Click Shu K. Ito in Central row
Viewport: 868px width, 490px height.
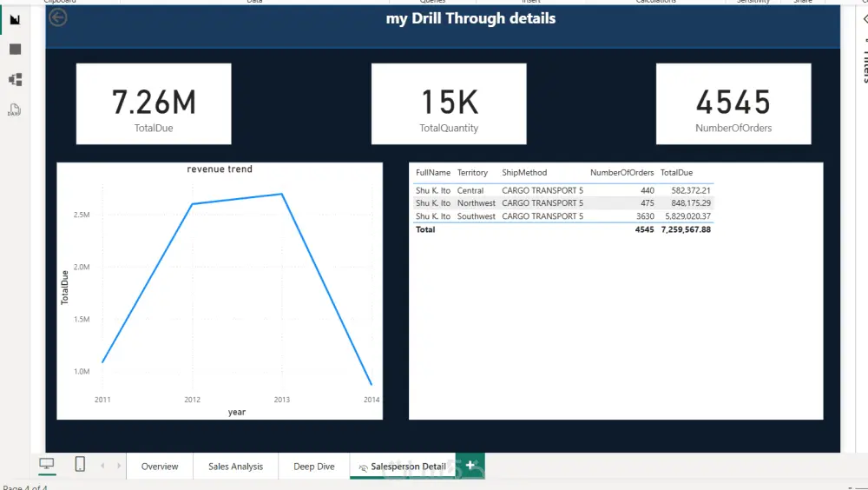tap(433, 190)
